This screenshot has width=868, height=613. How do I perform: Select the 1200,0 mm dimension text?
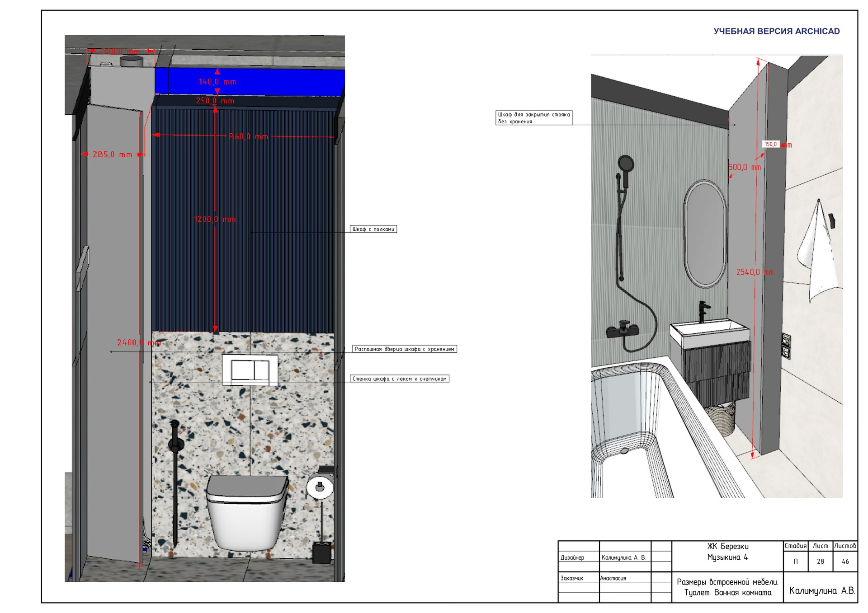point(215,219)
